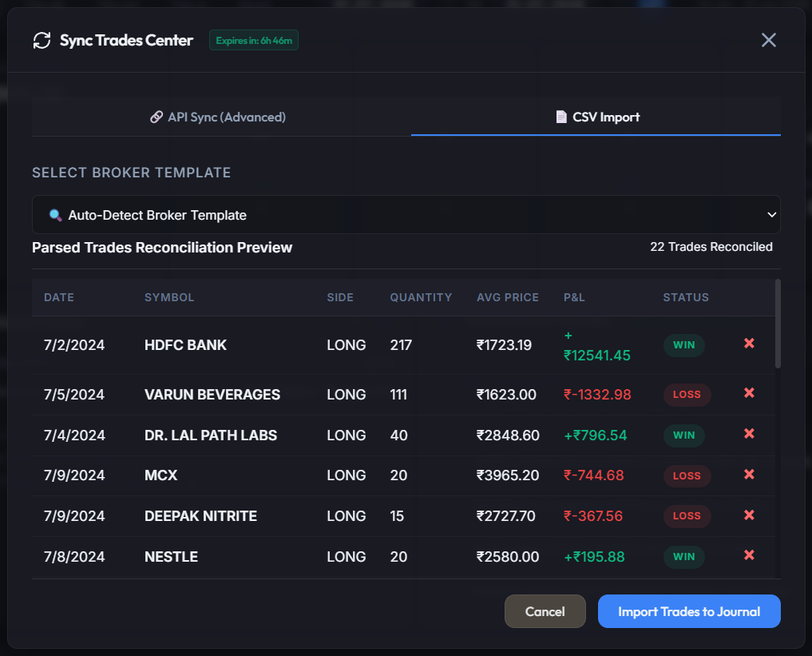The image size is (812, 656).
Task: Select the DEEPAK NITRITE symbol cell
Action: tap(201, 516)
